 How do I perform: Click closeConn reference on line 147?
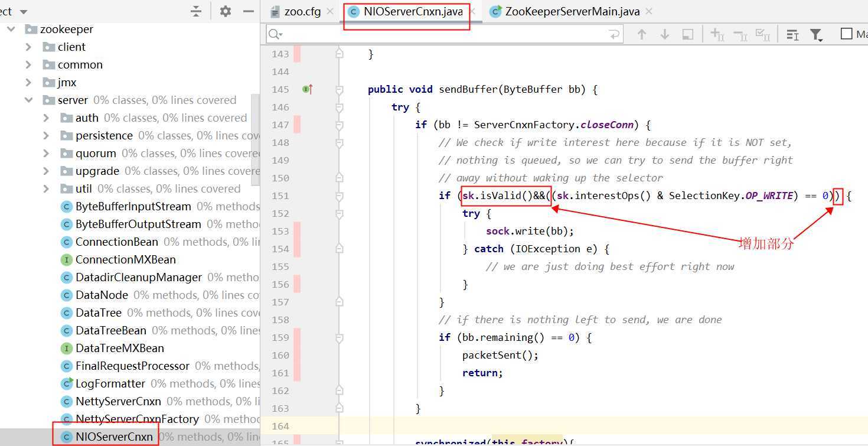[x=608, y=125]
